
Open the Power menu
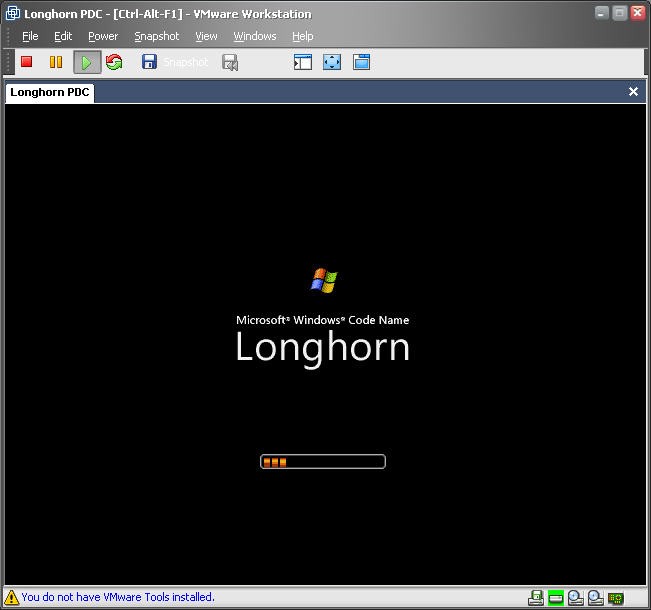click(103, 36)
